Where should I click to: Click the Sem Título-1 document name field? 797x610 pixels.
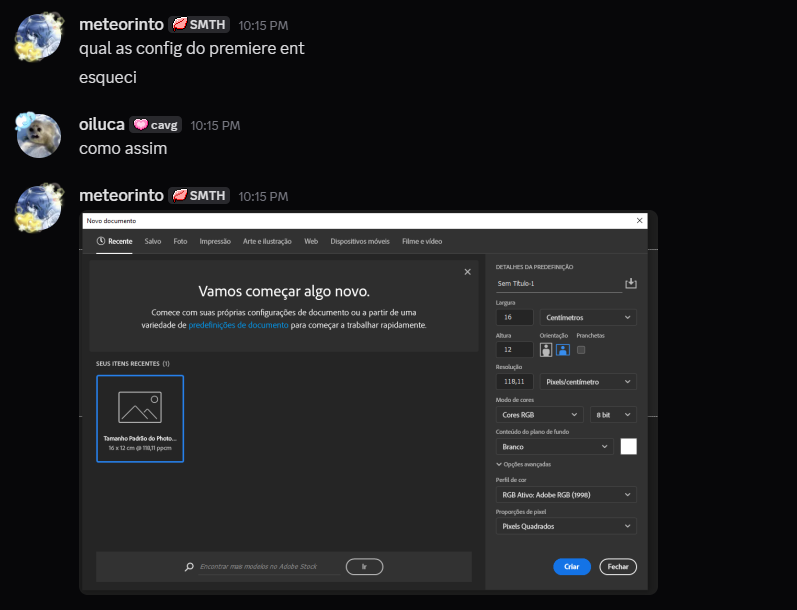click(x=559, y=284)
